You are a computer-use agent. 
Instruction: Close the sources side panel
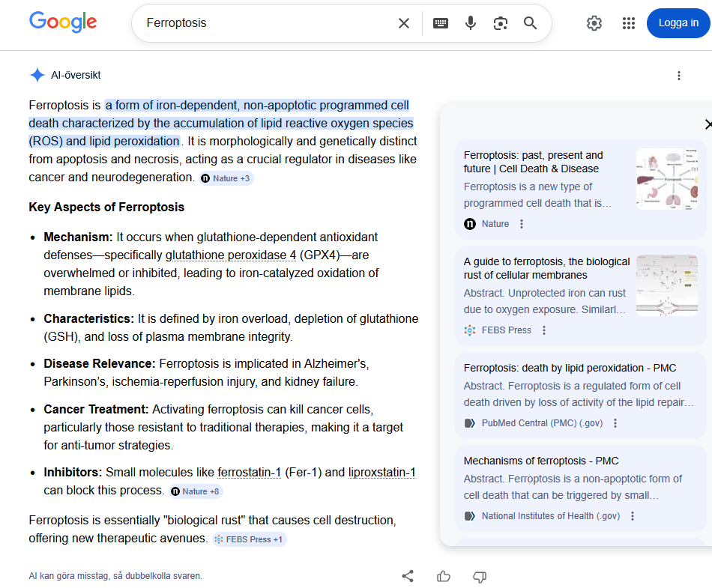pyautogui.click(x=708, y=124)
